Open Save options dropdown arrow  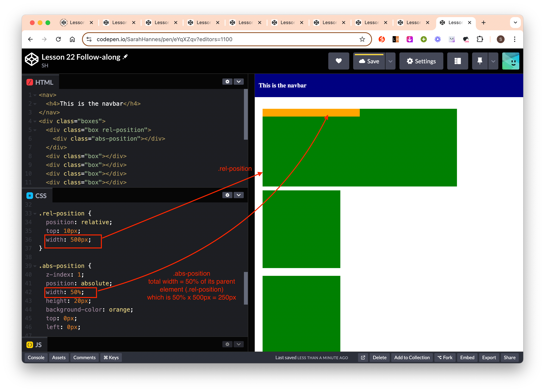point(390,61)
